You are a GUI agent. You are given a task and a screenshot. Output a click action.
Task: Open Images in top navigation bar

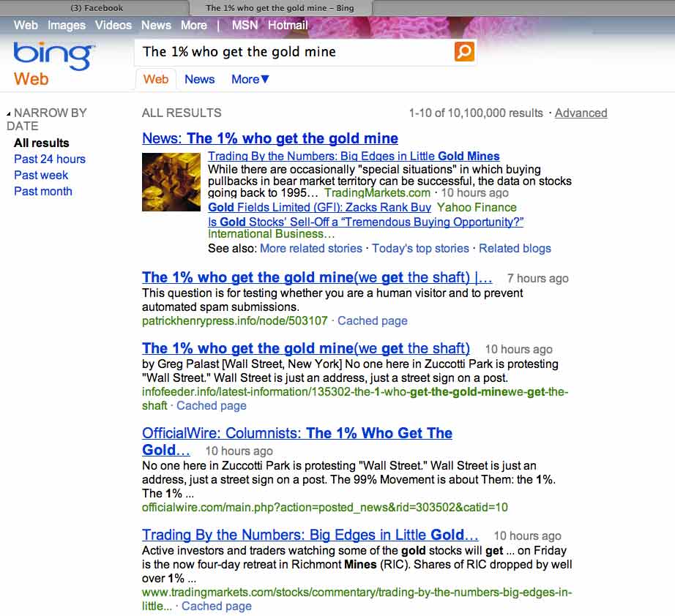coord(67,25)
